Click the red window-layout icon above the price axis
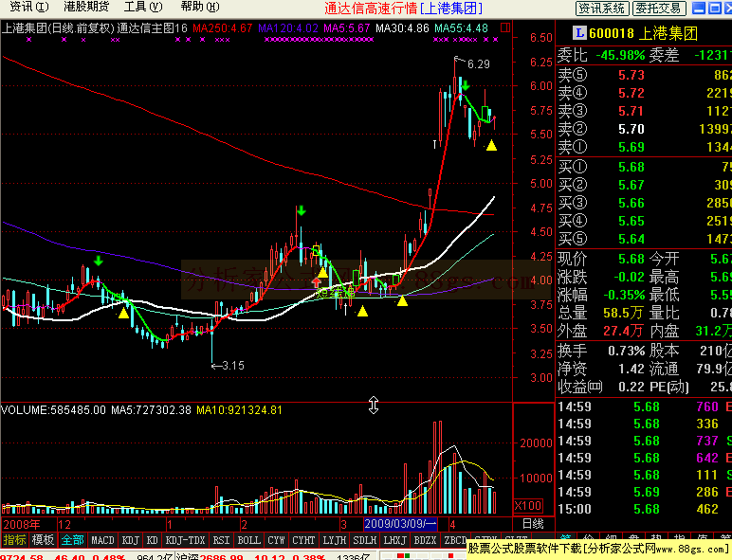Screen dimensions: 732x560 click(505, 28)
